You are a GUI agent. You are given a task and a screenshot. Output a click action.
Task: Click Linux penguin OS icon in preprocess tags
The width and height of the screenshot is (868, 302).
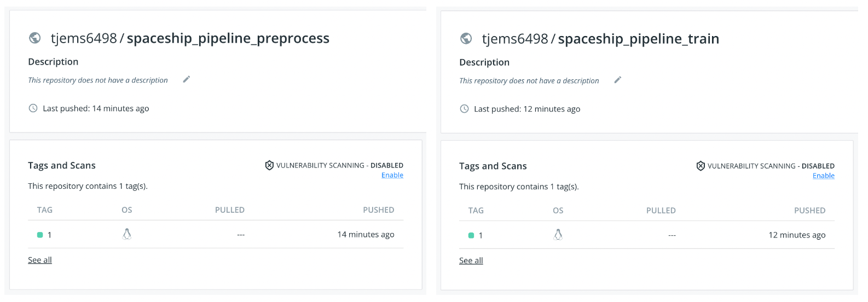(127, 234)
